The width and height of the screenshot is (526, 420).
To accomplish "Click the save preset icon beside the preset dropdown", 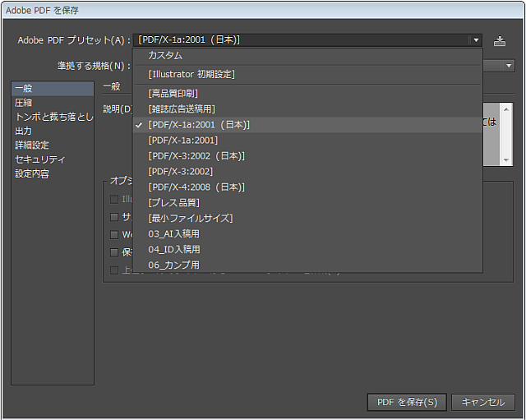I will pyautogui.click(x=500, y=41).
